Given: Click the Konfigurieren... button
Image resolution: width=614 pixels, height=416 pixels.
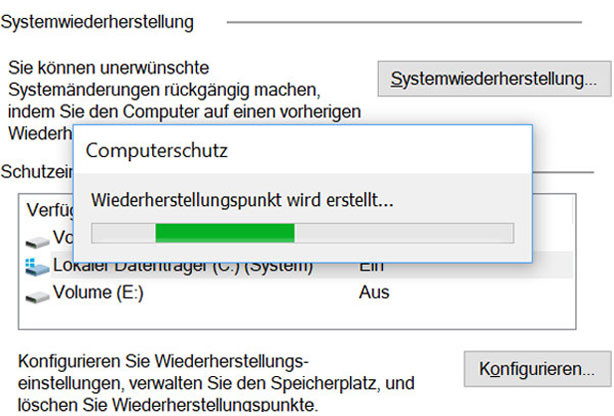Looking at the screenshot, I should (537, 369).
